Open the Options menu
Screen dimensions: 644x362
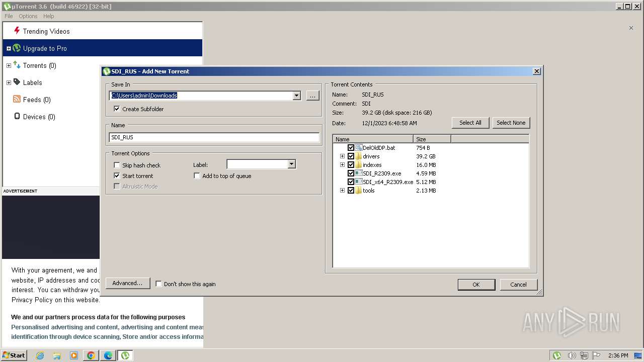pos(28,16)
